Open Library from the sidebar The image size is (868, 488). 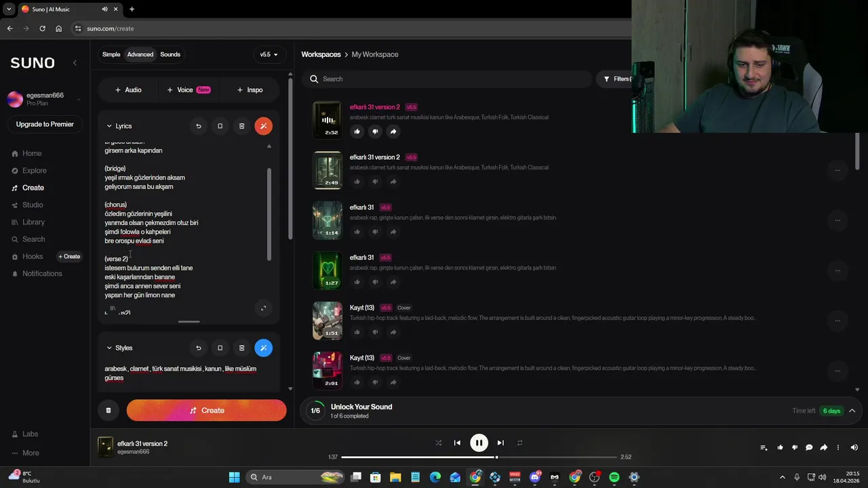(28, 222)
